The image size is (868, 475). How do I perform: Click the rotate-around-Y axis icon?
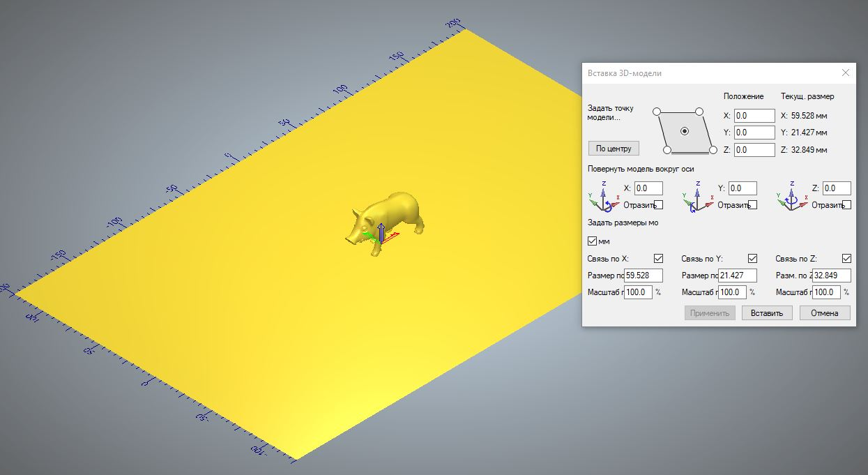(x=697, y=196)
